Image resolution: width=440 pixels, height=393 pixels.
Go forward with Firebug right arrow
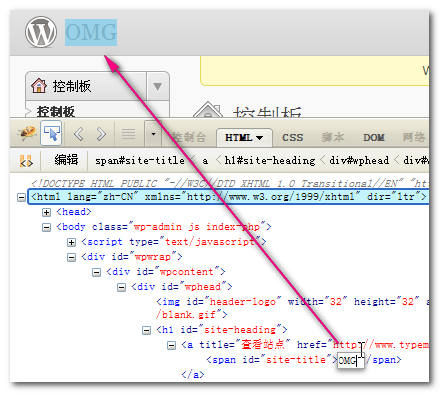tap(101, 134)
